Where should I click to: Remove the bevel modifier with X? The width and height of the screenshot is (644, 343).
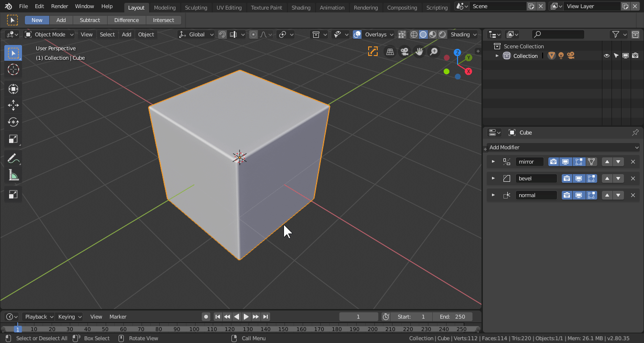click(633, 178)
